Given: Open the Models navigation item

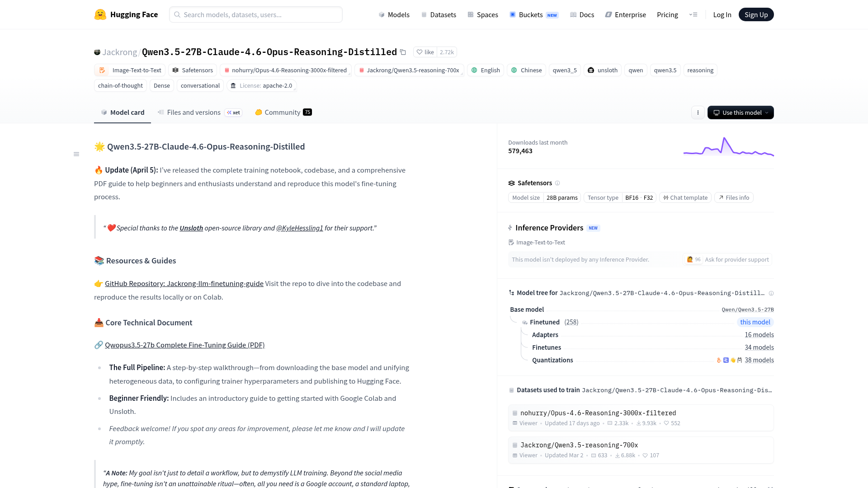Looking at the screenshot, I should (394, 14).
